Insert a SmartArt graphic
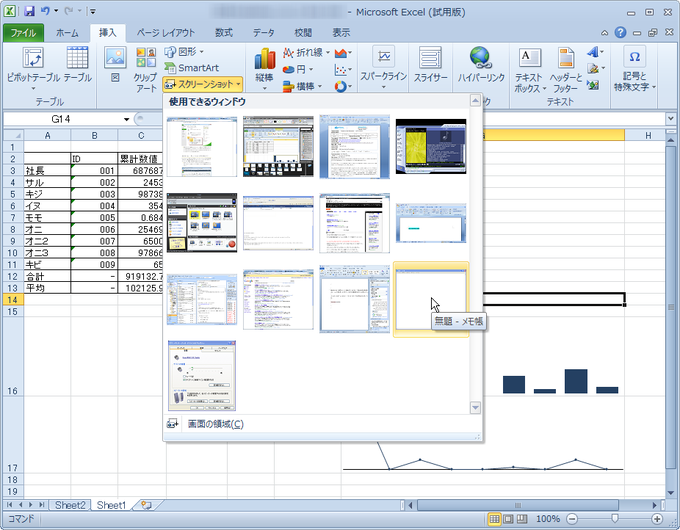The width and height of the screenshot is (680, 530). coord(191,68)
